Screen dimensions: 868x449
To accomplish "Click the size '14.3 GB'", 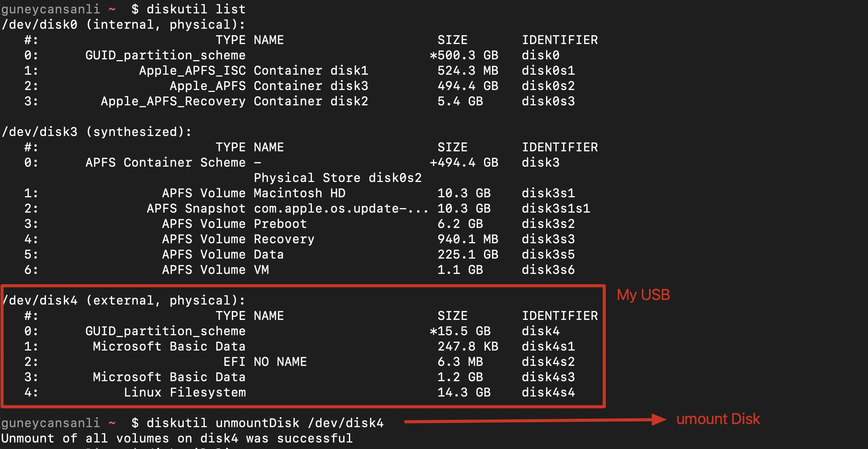I will click(464, 392).
